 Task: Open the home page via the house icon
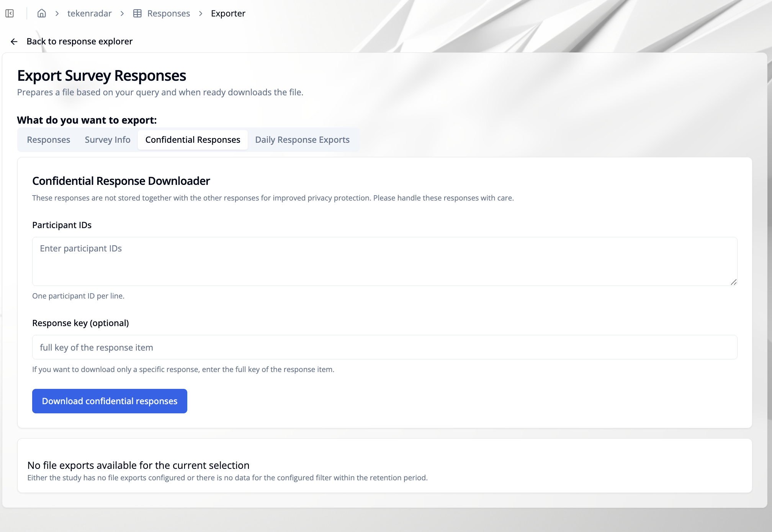(41, 13)
